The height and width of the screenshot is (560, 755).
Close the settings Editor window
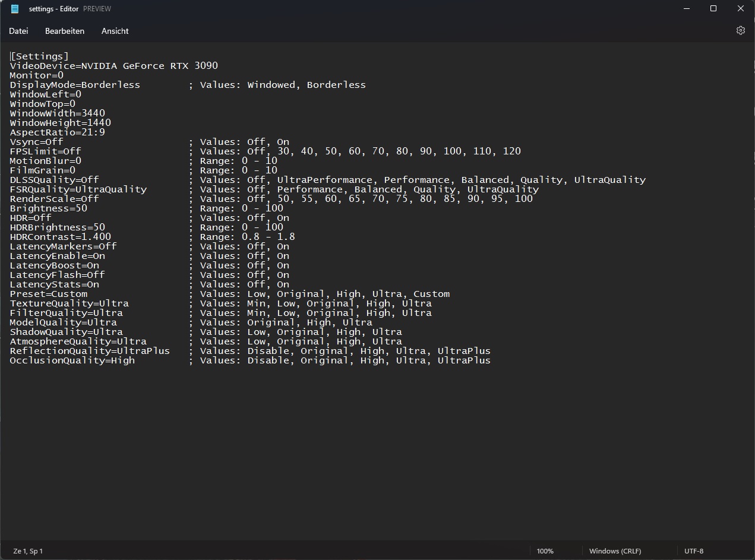(x=741, y=9)
